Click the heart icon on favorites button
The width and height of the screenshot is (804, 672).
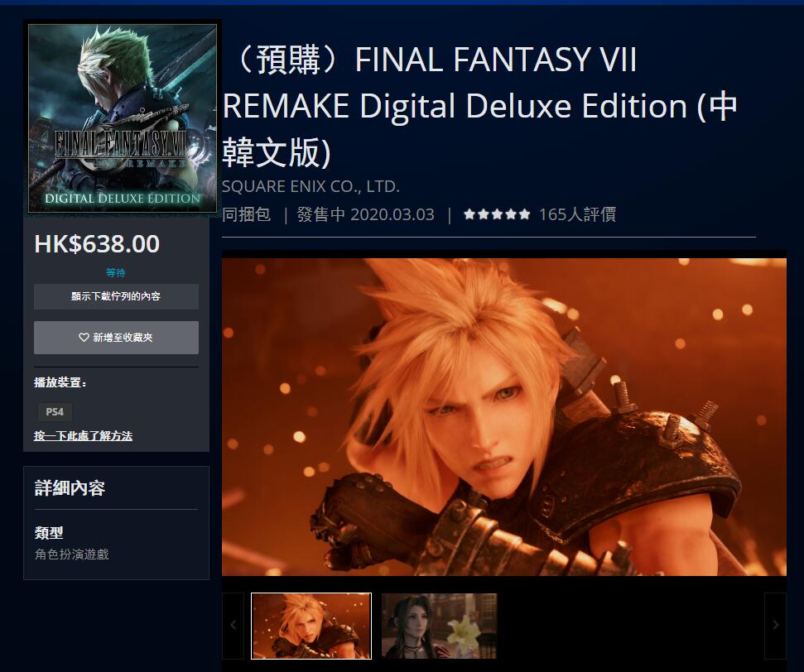pyautogui.click(x=84, y=338)
